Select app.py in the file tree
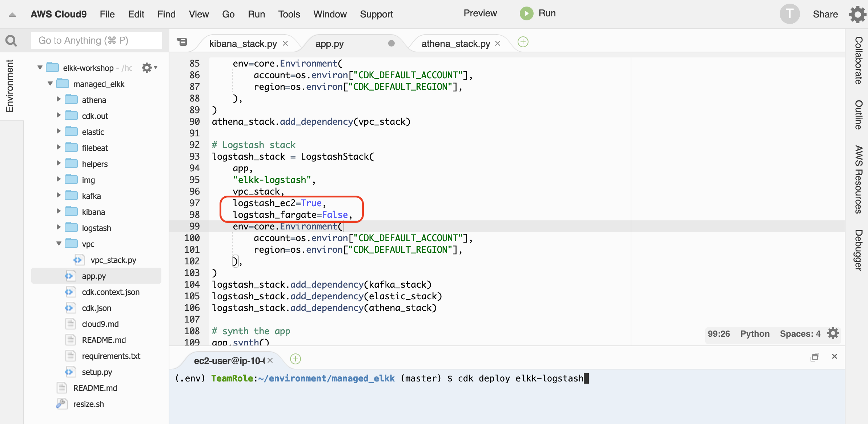This screenshot has height=424, width=868. tap(96, 276)
